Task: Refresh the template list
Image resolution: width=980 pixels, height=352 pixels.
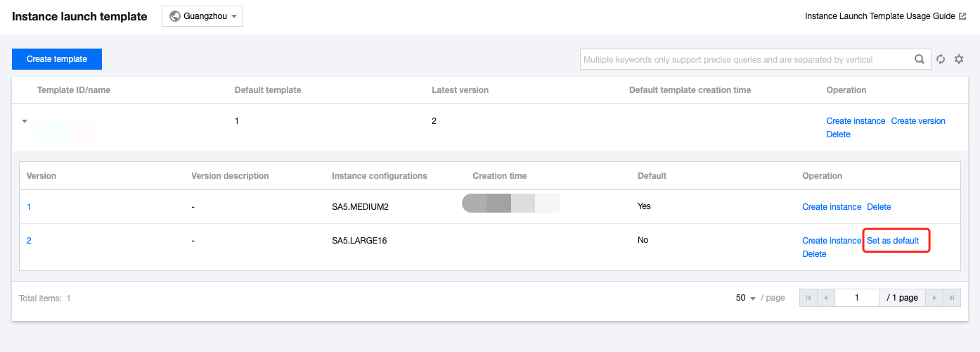Action: pos(941,60)
